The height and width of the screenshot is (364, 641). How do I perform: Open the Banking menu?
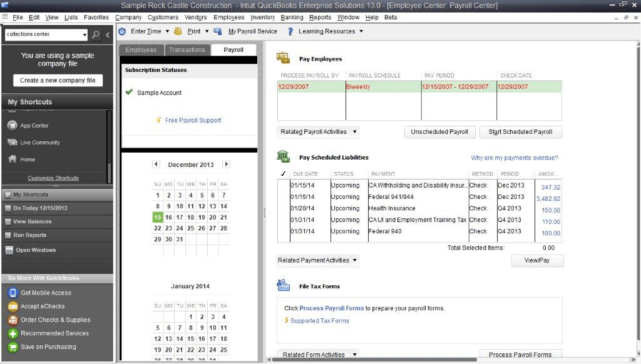pyautogui.click(x=292, y=18)
